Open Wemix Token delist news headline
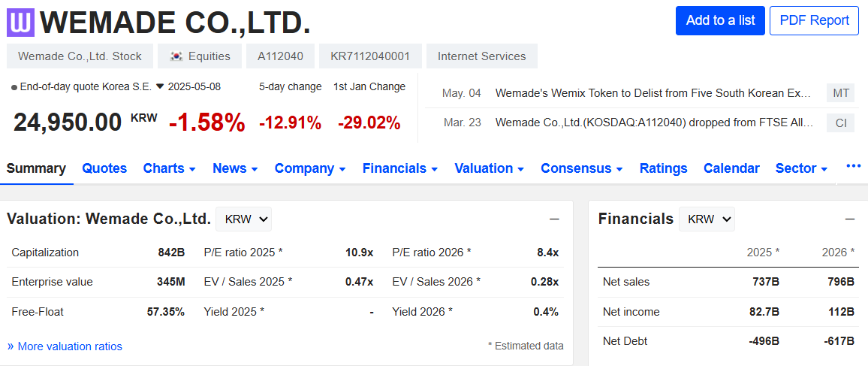 click(653, 93)
